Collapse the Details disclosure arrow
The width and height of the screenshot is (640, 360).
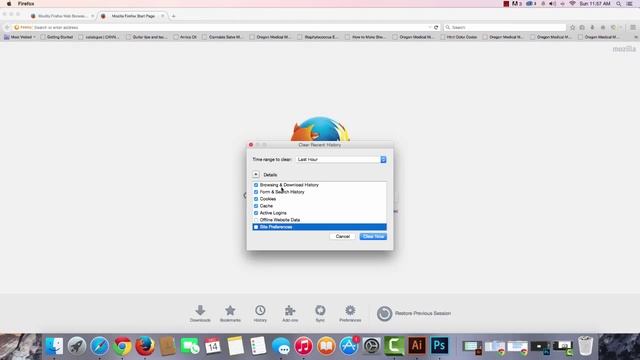pos(256,174)
